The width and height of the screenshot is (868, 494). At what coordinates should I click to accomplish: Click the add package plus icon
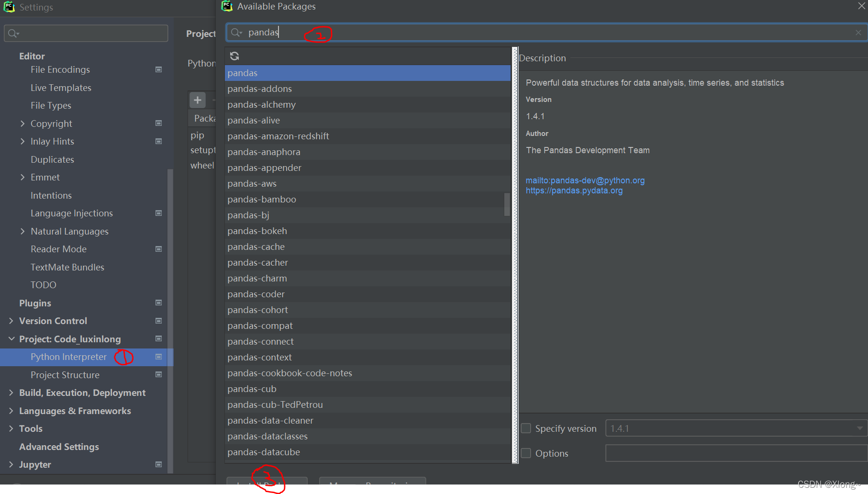click(198, 100)
